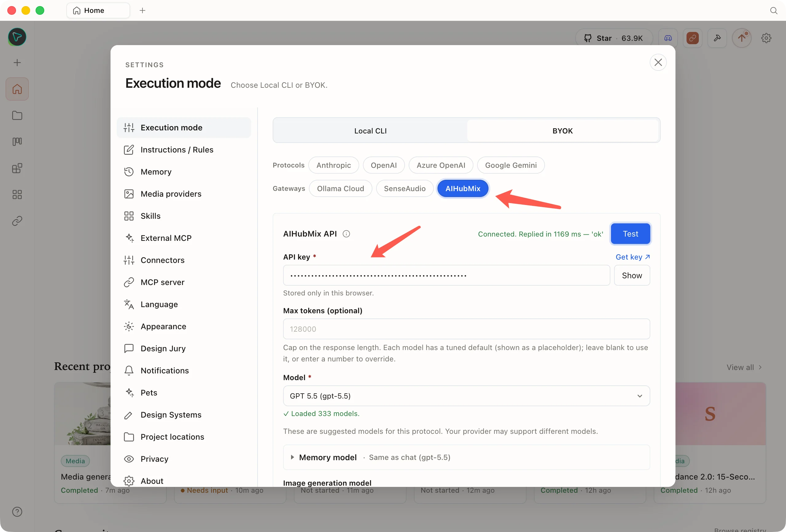Open Media providers settings
This screenshot has width=786, height=532.
pyautogui.click(x=184, y=194)
